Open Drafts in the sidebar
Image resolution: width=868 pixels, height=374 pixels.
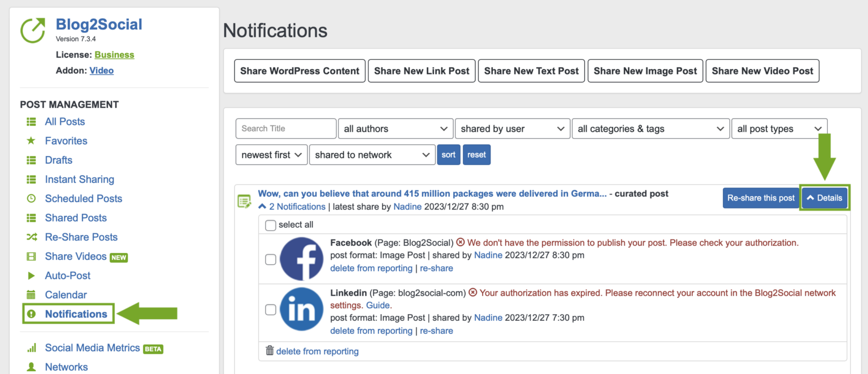pos(59,160)
